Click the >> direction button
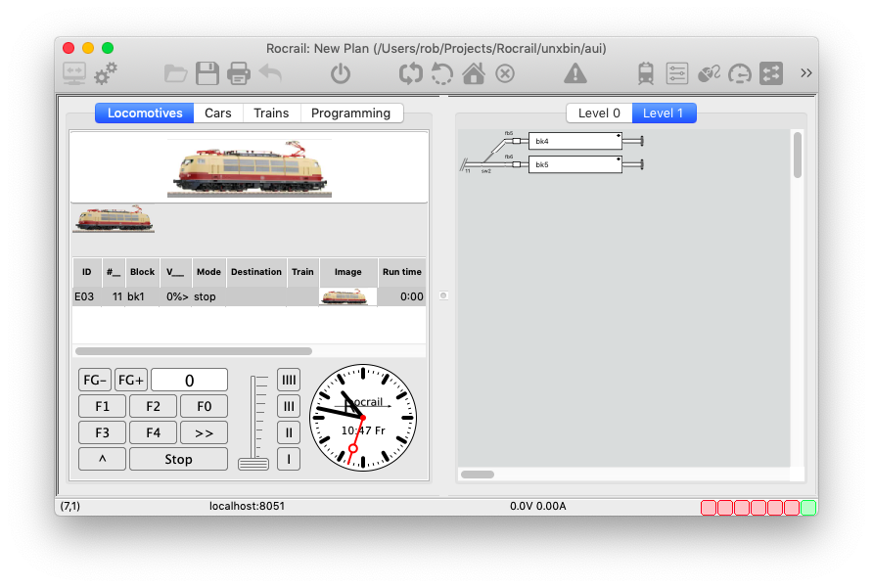Viewport: 873px width, 588px height. [x=204, y=432]
